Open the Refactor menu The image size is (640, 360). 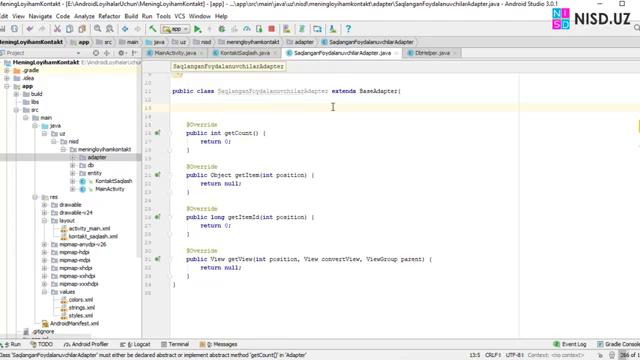109,16
